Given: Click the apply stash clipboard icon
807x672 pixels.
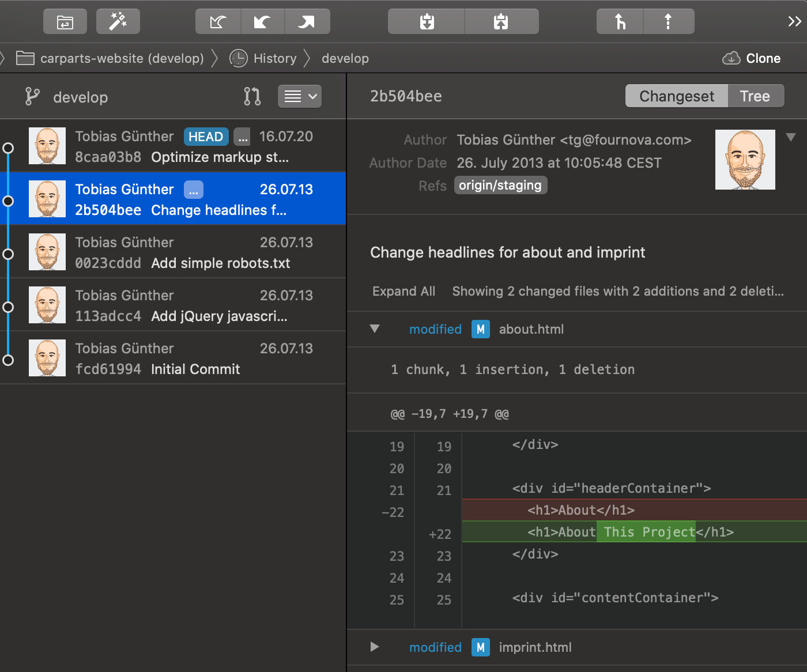Looking at the screenshot, I should tap(501, 21).
